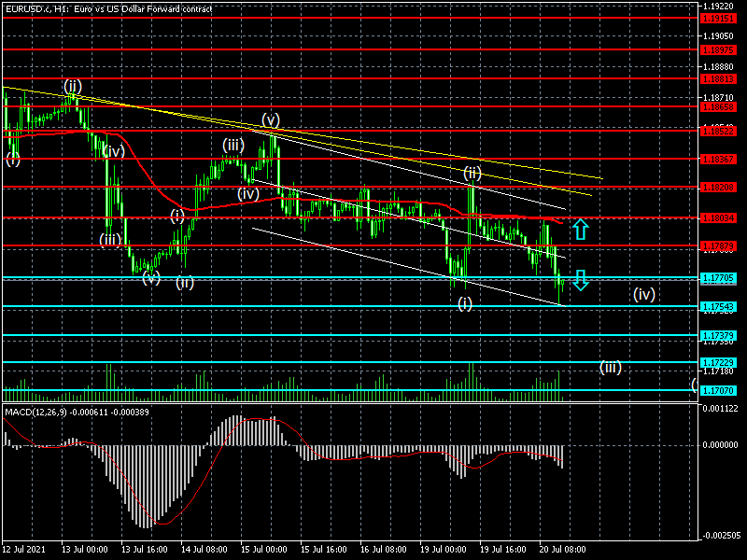The width and height of the screenshot is (747, 560).
Task: Click the 14 Jul 08:00 time label
Action: (x=206, y=551)
